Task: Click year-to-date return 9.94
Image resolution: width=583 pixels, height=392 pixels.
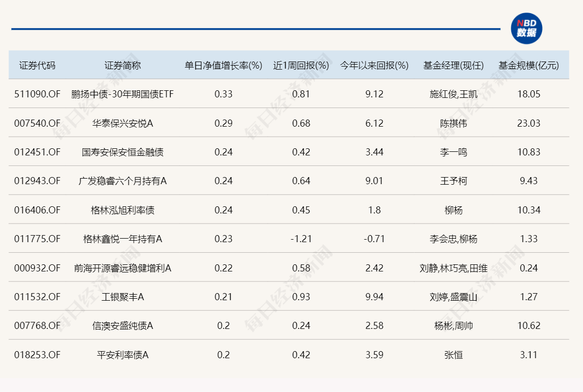Action: [x=375, y=297]
